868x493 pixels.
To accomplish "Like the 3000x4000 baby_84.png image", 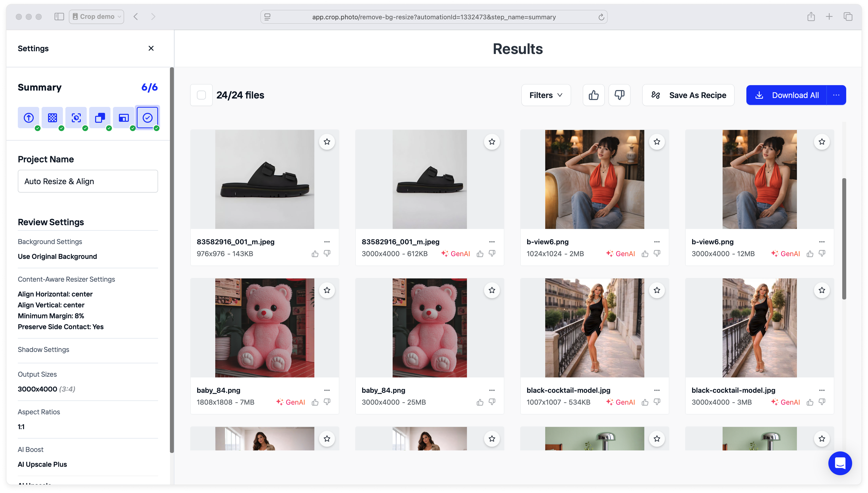I will (480, 402).
